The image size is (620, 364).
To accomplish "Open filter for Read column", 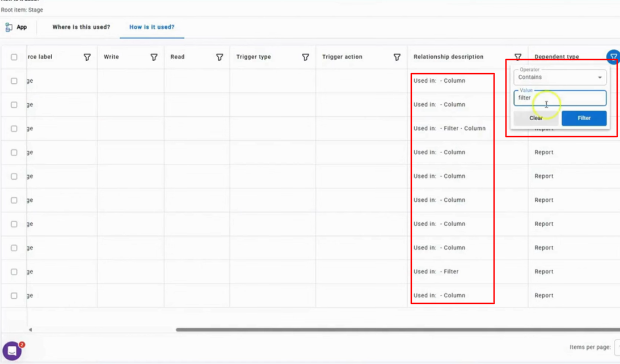I will coord(220,57).
